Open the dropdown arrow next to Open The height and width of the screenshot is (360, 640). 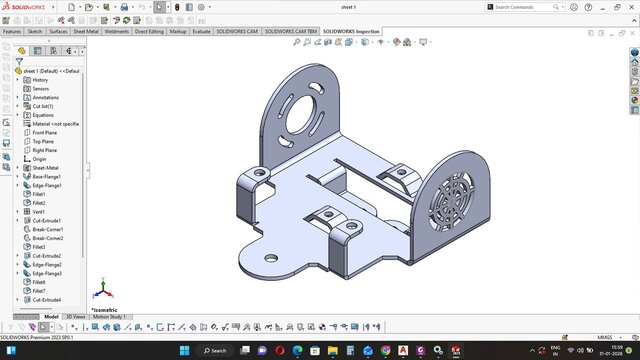tap(97, 7)
